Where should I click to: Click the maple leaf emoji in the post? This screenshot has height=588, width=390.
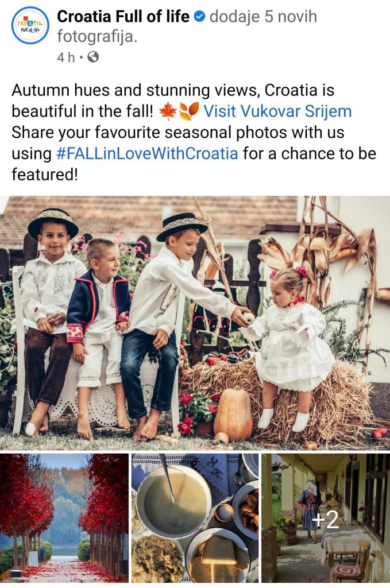point(168,112)
